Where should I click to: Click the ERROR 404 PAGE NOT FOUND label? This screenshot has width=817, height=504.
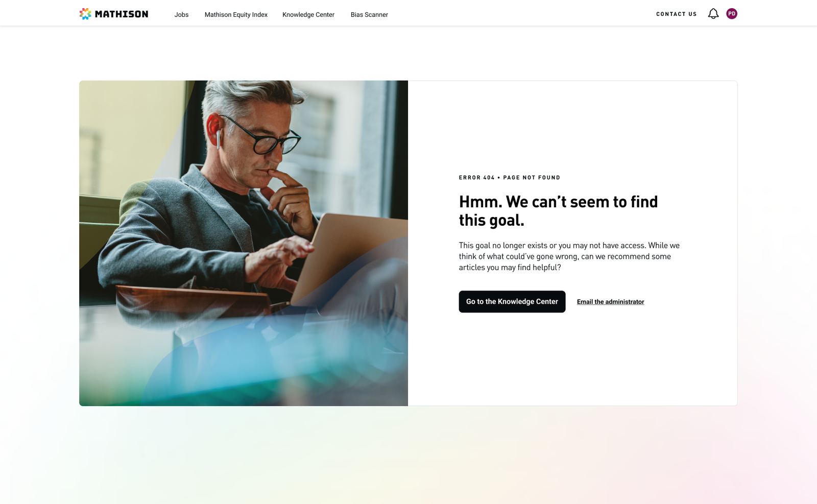coord(510,178)
